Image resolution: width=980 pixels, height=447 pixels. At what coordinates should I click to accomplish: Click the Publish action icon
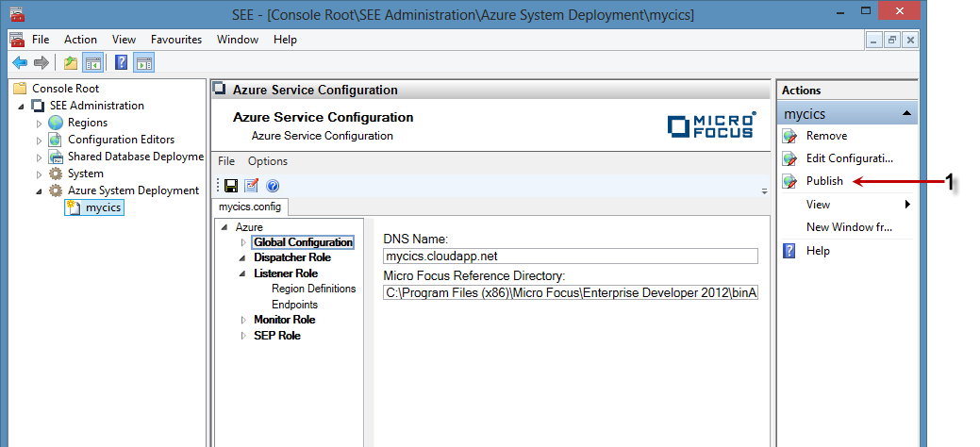[x=790, y=181]
